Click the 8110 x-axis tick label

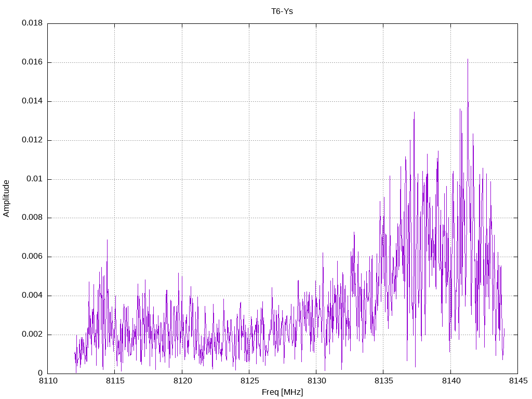point(48,381)
